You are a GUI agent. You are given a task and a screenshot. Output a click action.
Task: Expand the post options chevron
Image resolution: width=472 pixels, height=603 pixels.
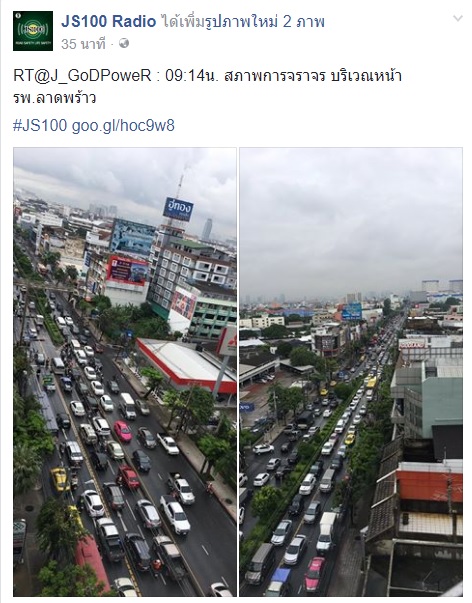pyautogui.click(x=457, y=18)
